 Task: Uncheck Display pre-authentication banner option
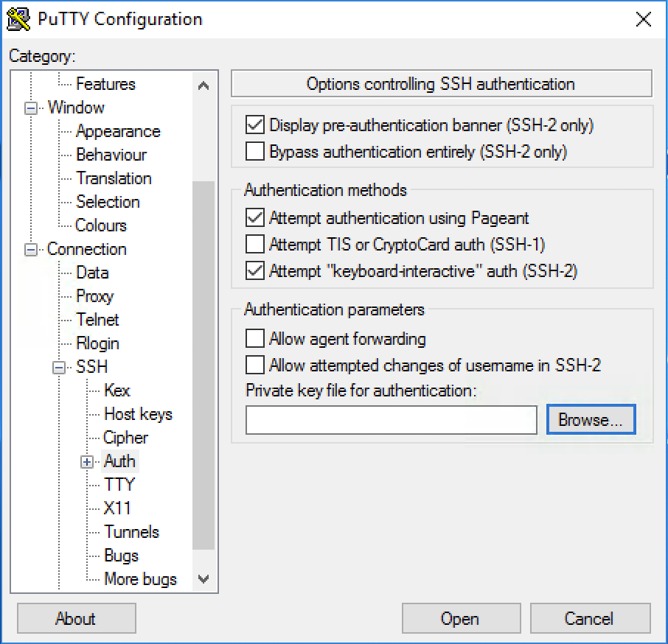[255, 125]
